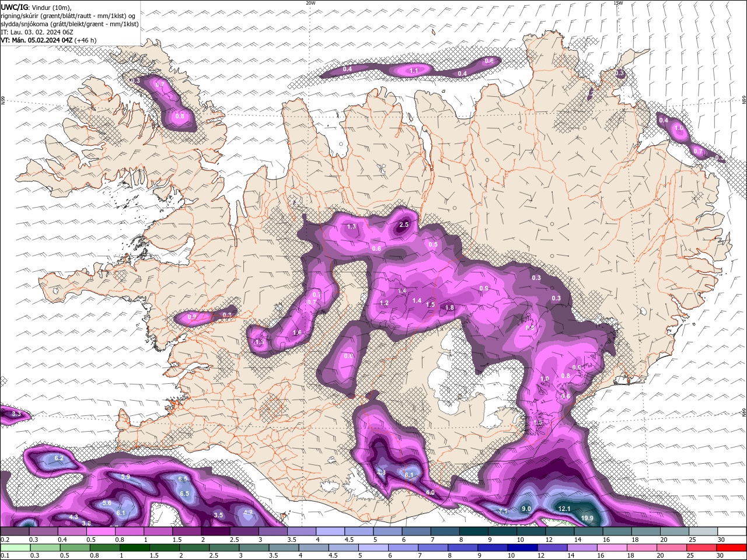Click the 0.1 label in the rain legend
Image resolution: width=747 pixels, height=560 pixels.
[x=4, y=555]
